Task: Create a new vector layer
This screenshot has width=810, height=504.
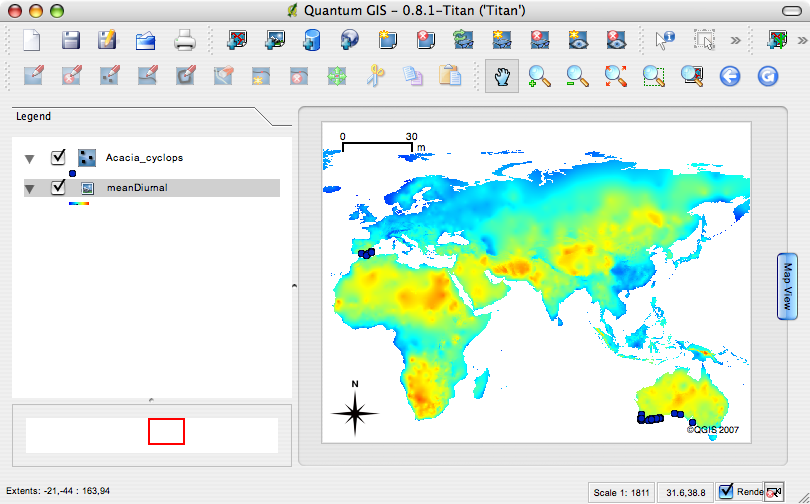Action: pyautogui.click(x=387, y=40)
